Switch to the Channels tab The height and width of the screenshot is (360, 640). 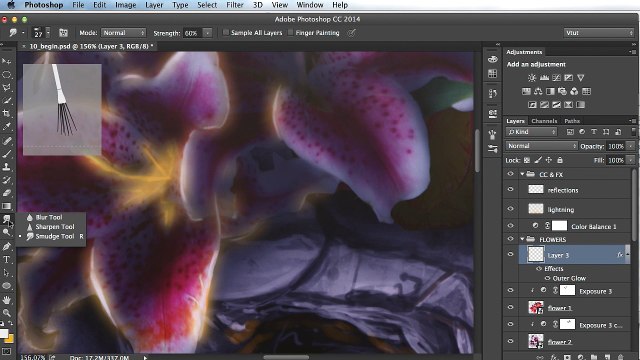pos(544,121)
